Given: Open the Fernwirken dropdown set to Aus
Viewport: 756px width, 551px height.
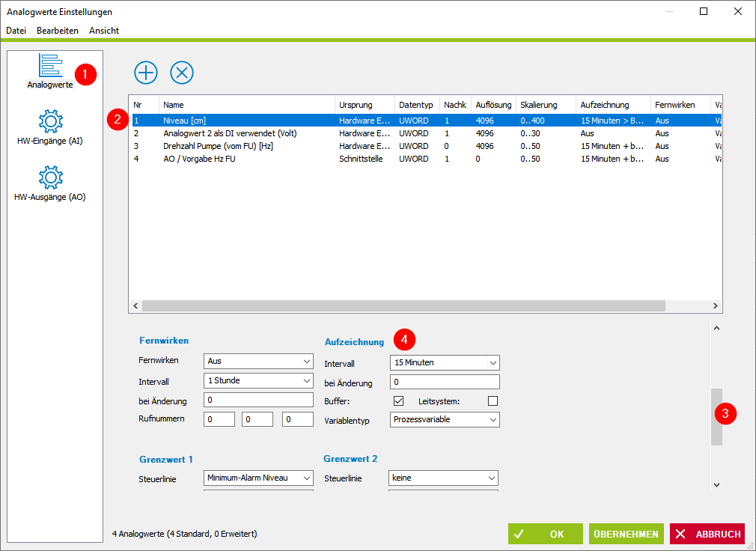Looking at the screenshot, I should 258,361.
